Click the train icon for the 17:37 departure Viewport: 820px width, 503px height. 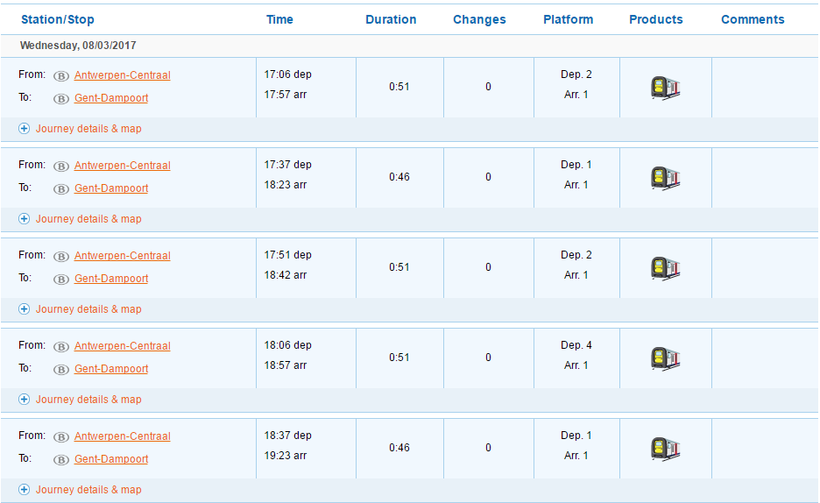coord(665,178)
